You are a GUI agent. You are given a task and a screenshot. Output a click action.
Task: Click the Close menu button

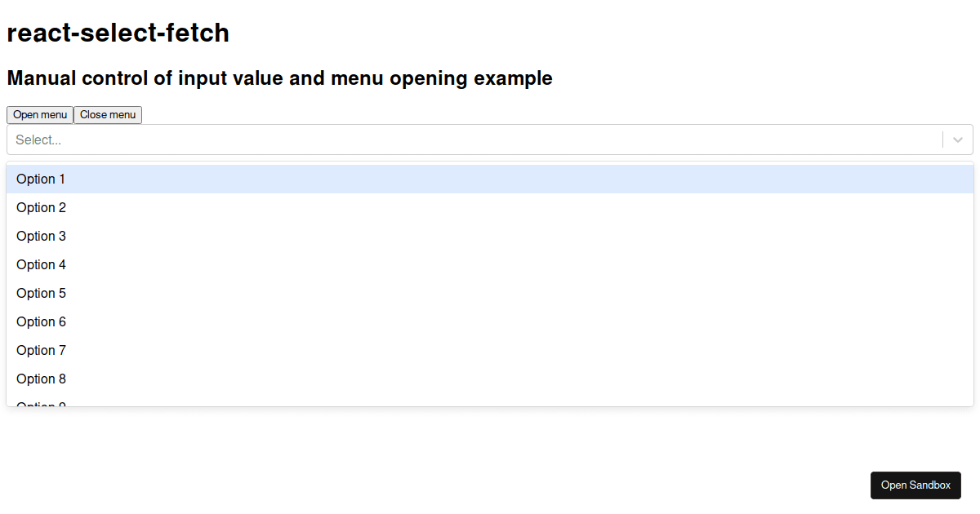[108, 115]
